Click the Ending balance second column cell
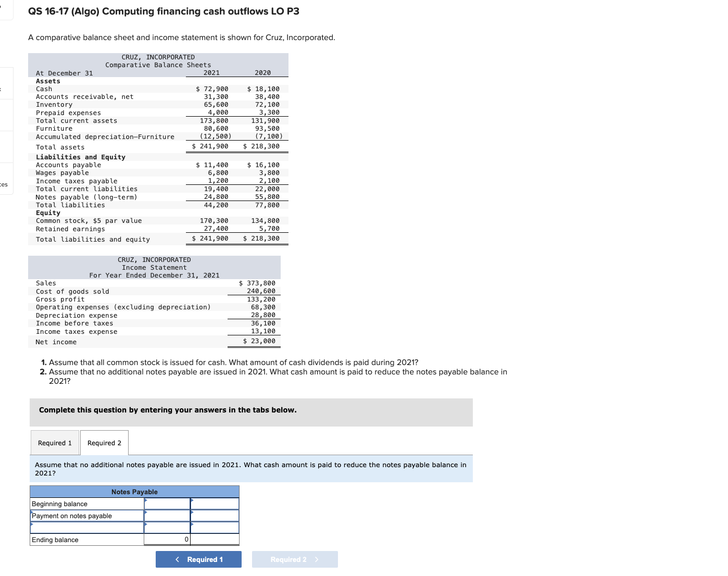This screenshot has height=576, width=728. [x=215, y=540]
